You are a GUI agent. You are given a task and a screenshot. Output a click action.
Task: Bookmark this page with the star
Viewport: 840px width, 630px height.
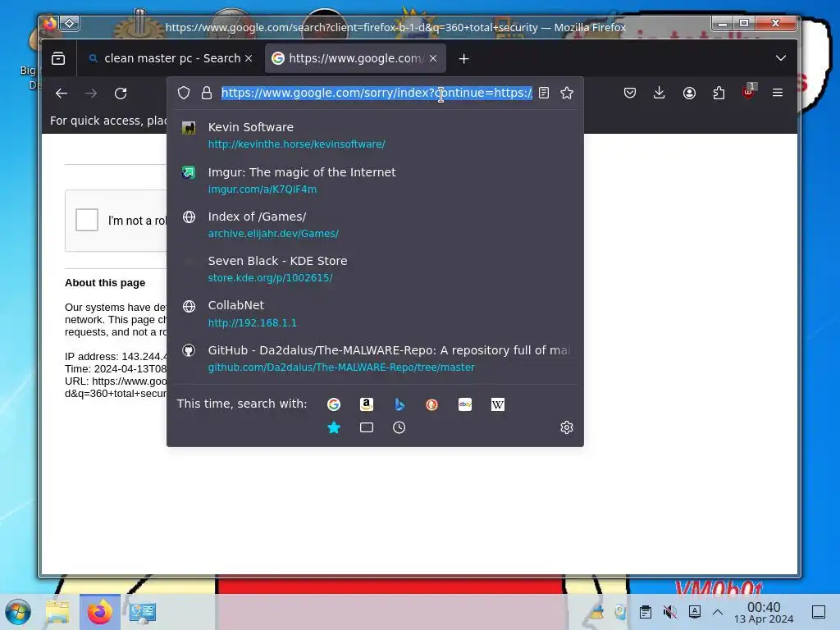567,93
